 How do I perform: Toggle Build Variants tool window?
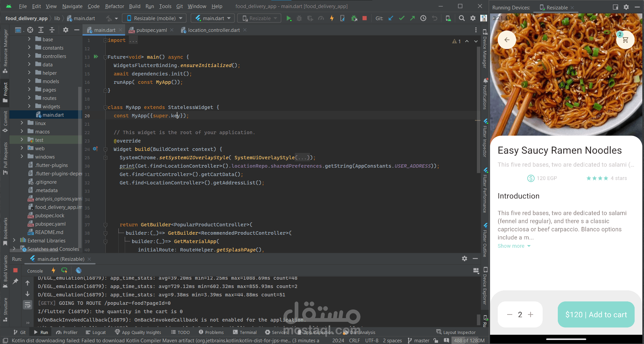[x=5, y=272]
